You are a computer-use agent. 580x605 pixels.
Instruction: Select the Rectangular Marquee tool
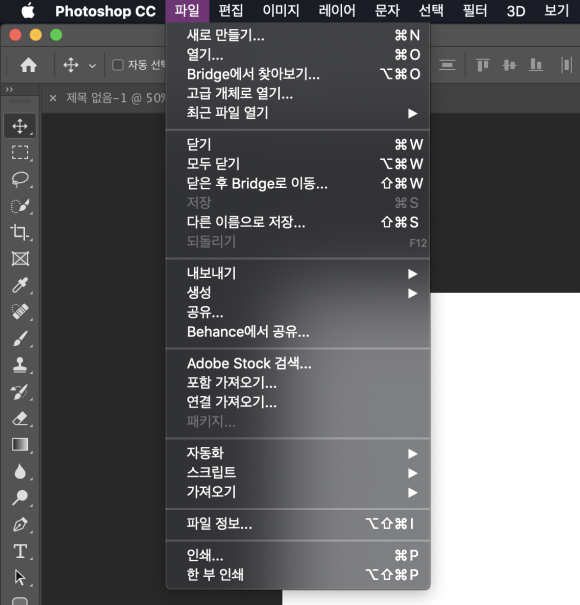(20, 153)
